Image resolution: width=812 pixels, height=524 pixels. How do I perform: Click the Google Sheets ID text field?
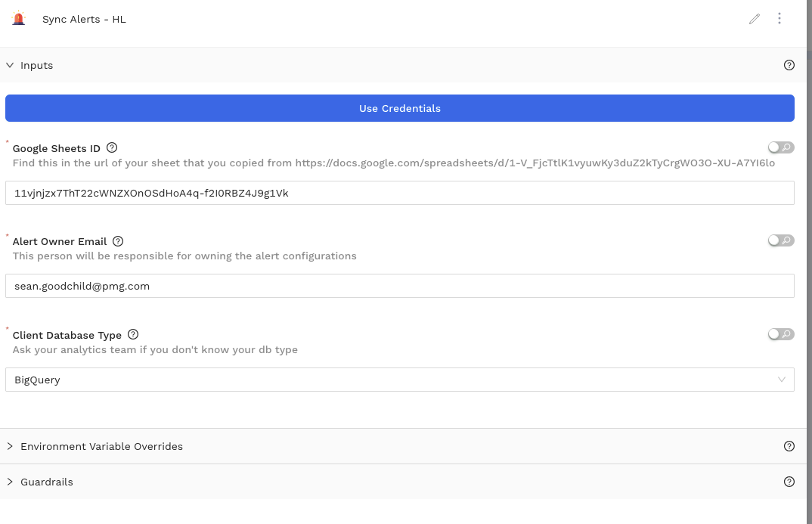click(399, 193)
